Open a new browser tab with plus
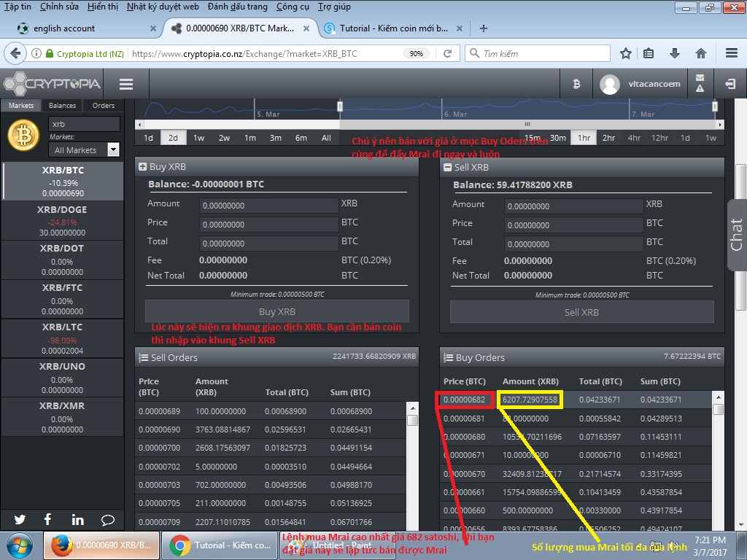Image resolution: width=747 pixels, height=560 pixels. coord(484,28)
